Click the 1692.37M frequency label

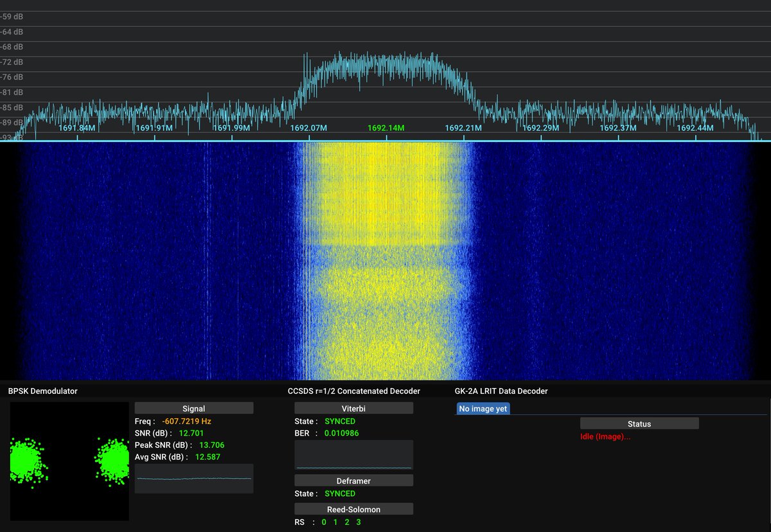[618, 128]
